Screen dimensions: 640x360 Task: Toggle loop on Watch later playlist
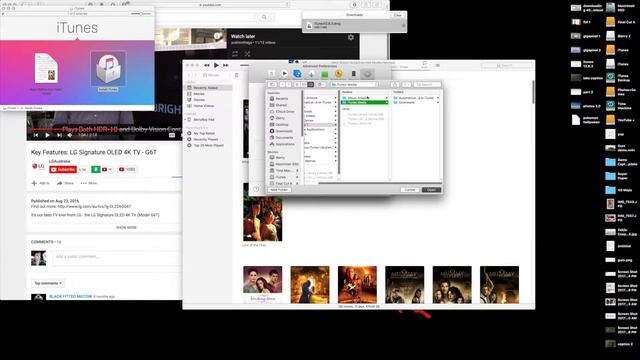pos(235,53)
